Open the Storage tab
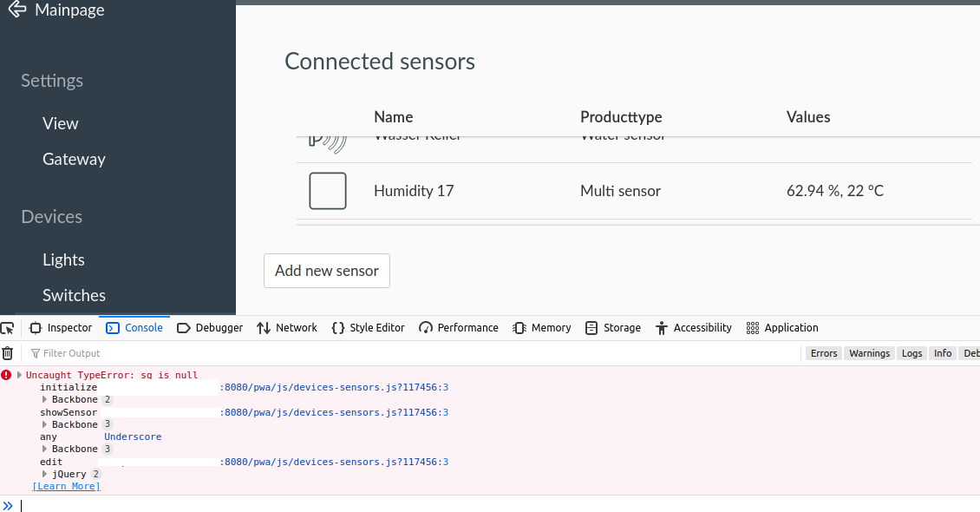 (x=612, y=328)
